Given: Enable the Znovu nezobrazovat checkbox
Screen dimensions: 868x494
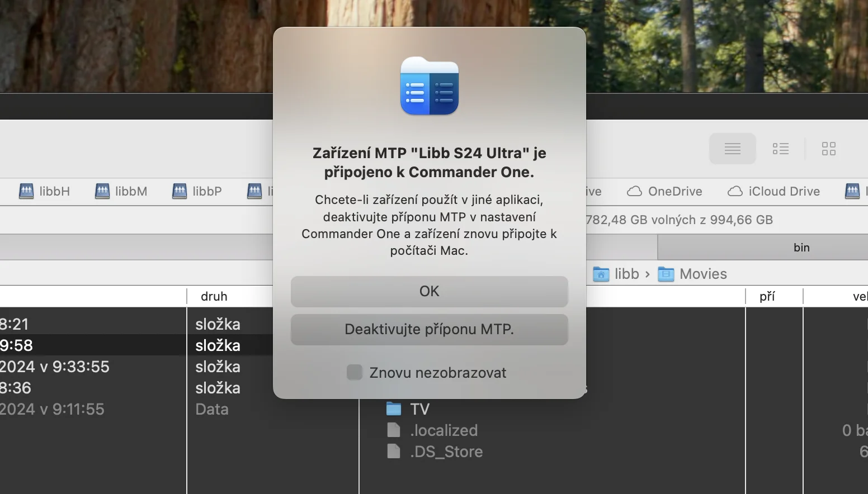Looking at the screenshot, I should click(x=355, y=372).
